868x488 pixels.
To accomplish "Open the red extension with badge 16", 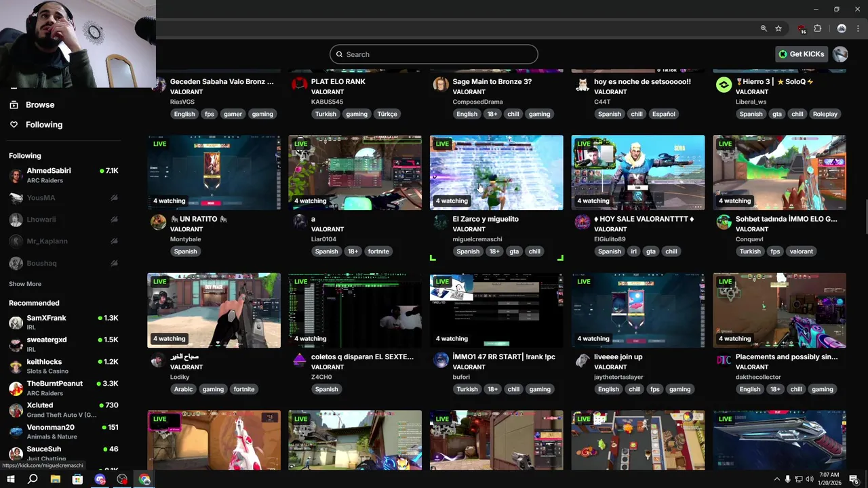I will pos(802,28).
